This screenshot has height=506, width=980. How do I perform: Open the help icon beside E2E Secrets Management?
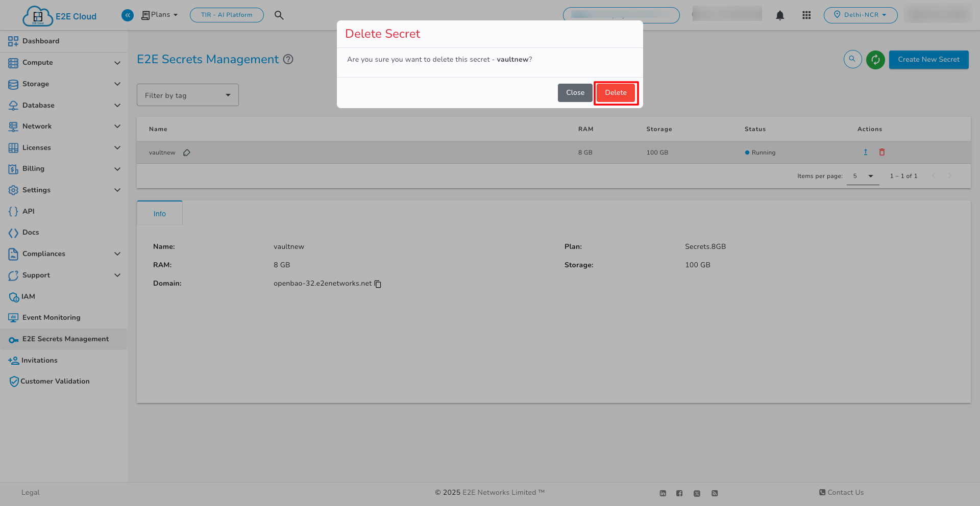coord(288,59)
